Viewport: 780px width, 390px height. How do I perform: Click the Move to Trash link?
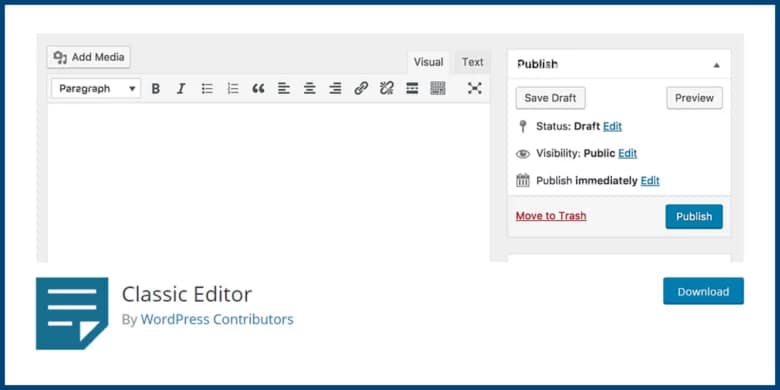click(551, 216)
